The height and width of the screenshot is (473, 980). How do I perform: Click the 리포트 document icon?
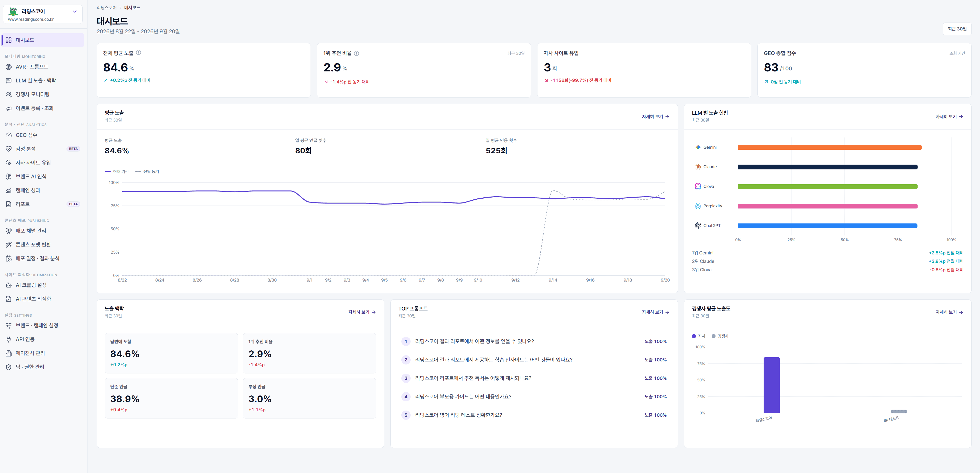click(x=8, y=204)
